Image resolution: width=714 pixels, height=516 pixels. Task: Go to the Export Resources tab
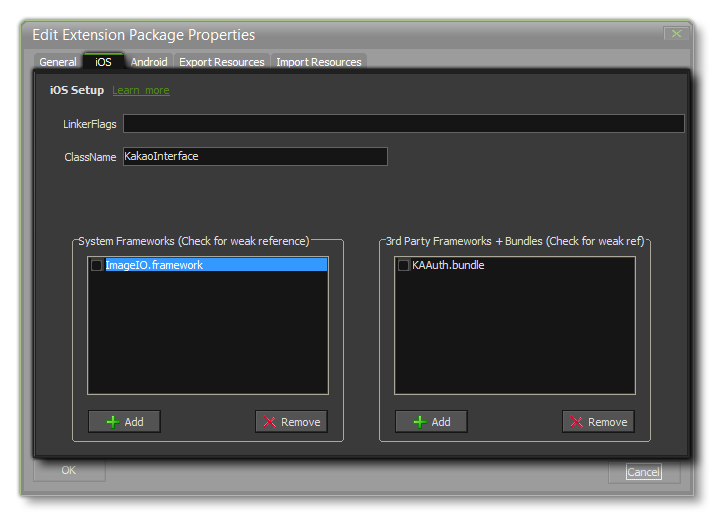click(222, 62)
